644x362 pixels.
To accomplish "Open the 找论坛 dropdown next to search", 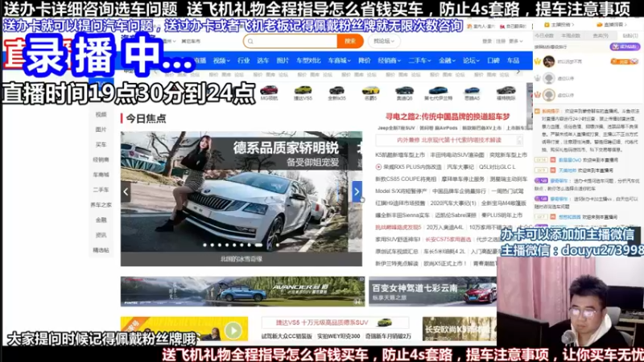I will (384, 41).
